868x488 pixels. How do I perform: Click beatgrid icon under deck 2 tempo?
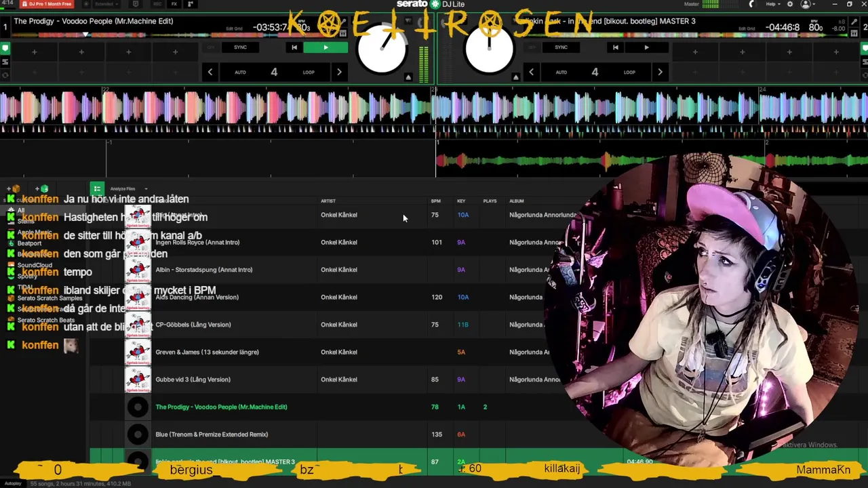(855, 33)
